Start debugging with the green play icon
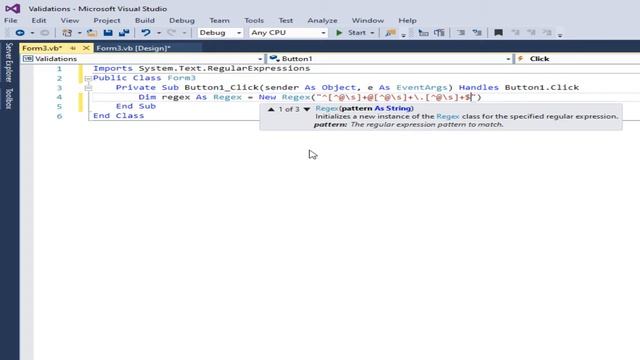Image resolution: width=640 pixels, height=360 pixels. 339,33
